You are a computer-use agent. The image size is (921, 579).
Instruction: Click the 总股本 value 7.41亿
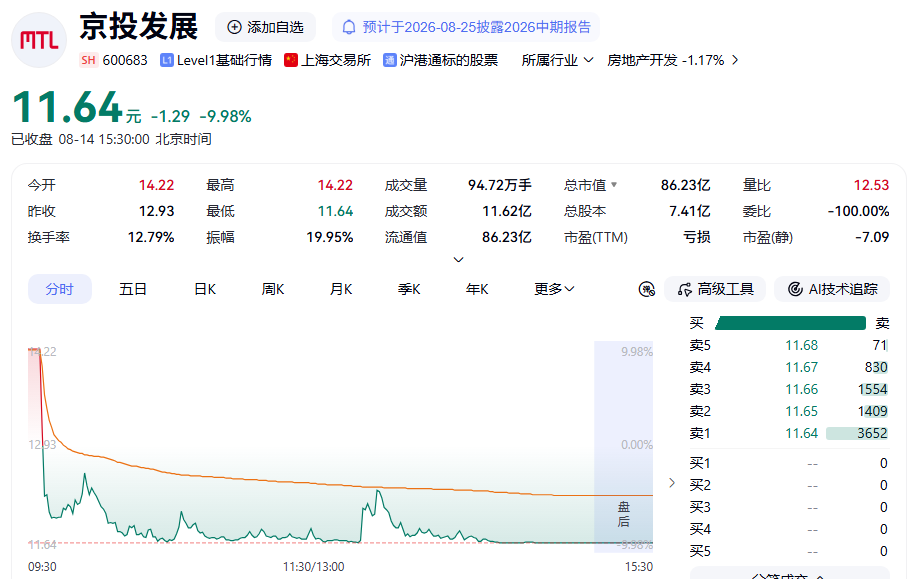point(690,211)
